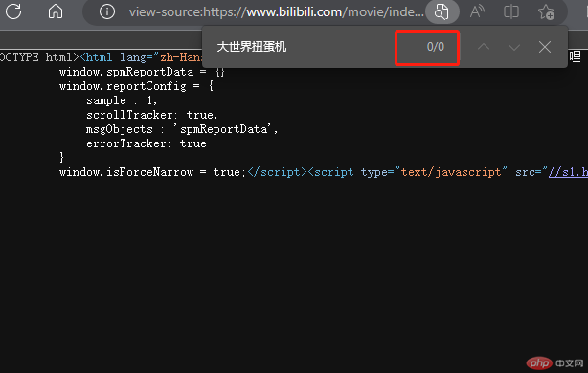Click 'window.isForceNarrow = true;' text
588x373 pixels.
tap(152, 172)
